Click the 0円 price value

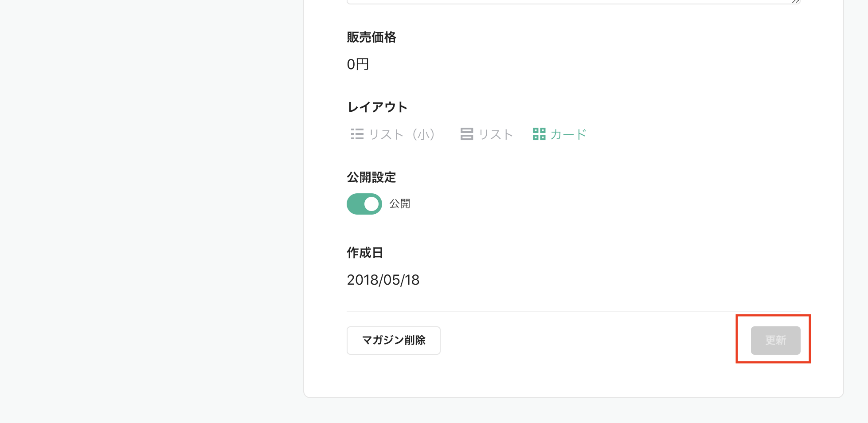pyautogui.click(x=358, y=65)
